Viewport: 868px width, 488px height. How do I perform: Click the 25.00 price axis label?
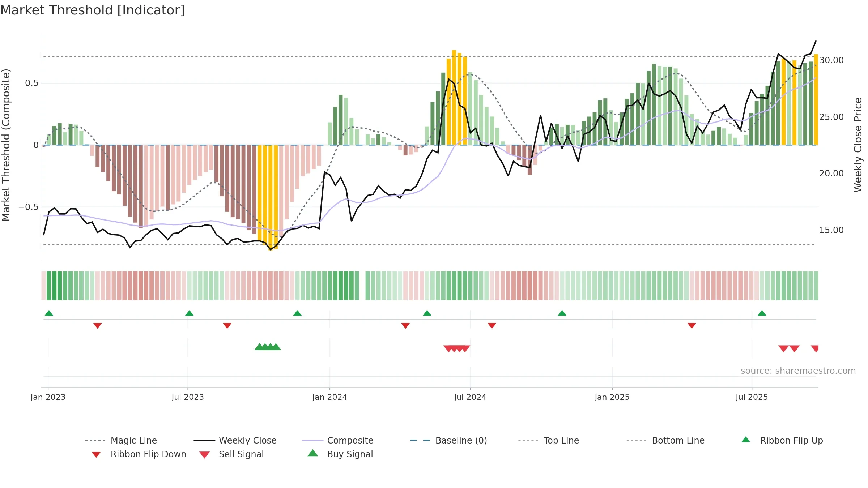[x=831, y=117]
